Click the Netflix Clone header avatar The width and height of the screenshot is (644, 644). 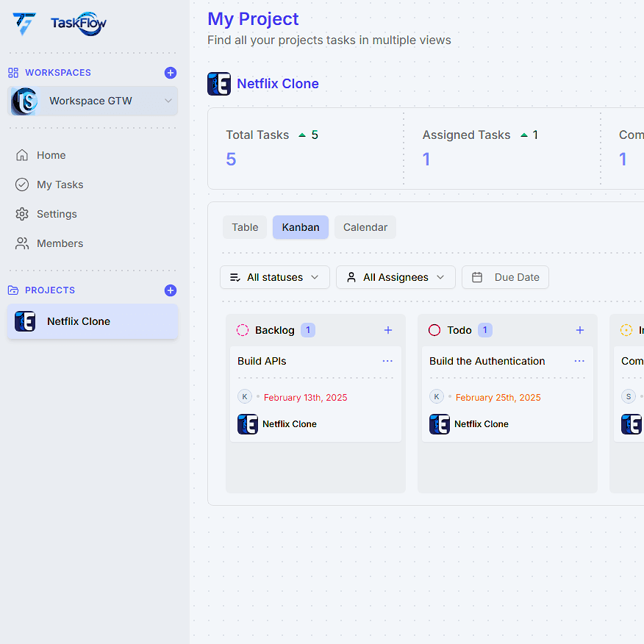click(219, 84)
